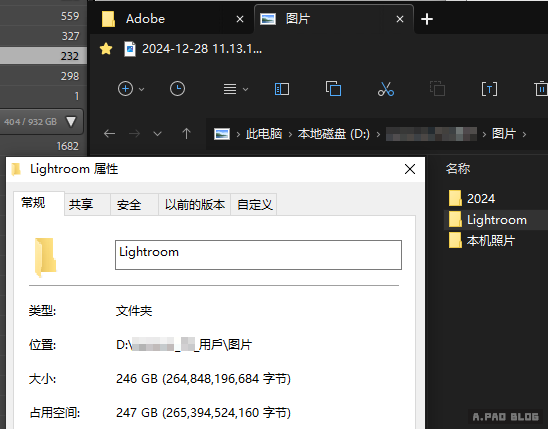The image size is (548, 429).
Task: Expand chevron after 图片 breadcrumb
Action: click(x=524, y=134)
